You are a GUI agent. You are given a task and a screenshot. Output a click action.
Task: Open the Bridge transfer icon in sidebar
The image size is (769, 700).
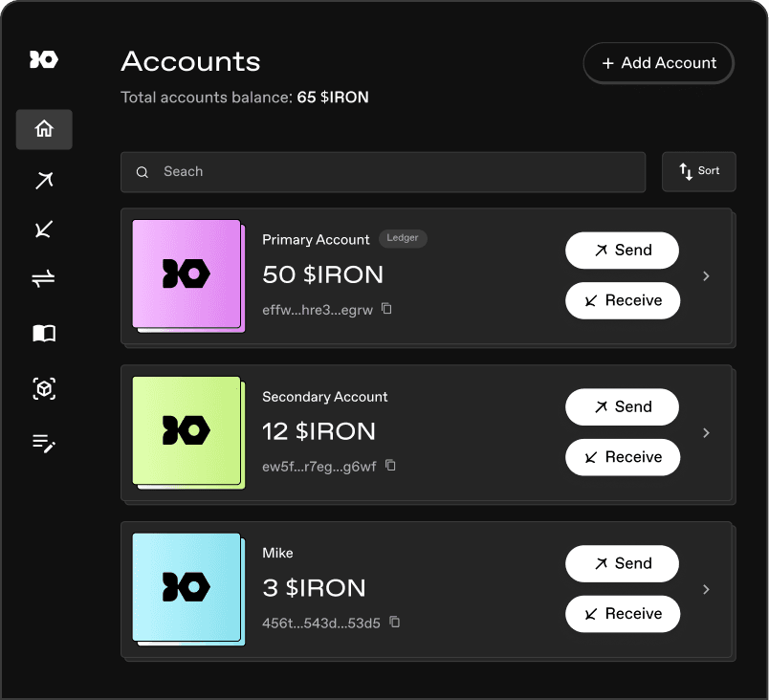43,278
